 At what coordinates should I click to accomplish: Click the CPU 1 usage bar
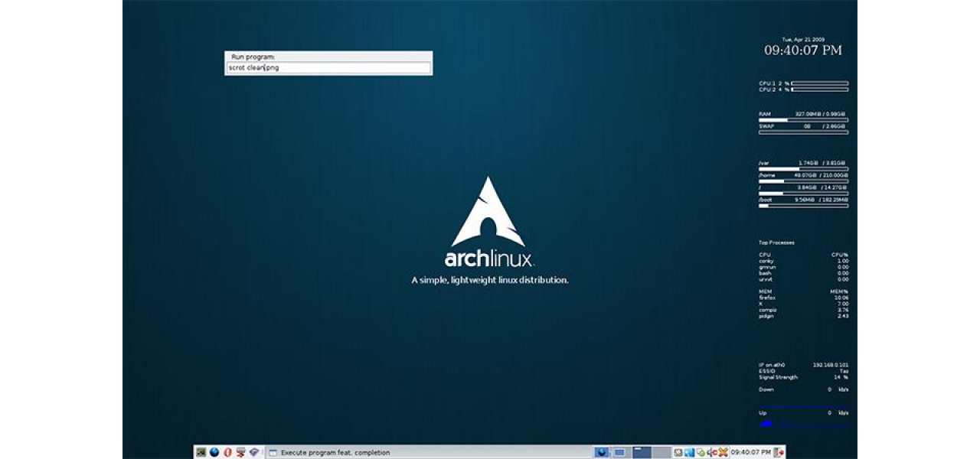[819, 83]
